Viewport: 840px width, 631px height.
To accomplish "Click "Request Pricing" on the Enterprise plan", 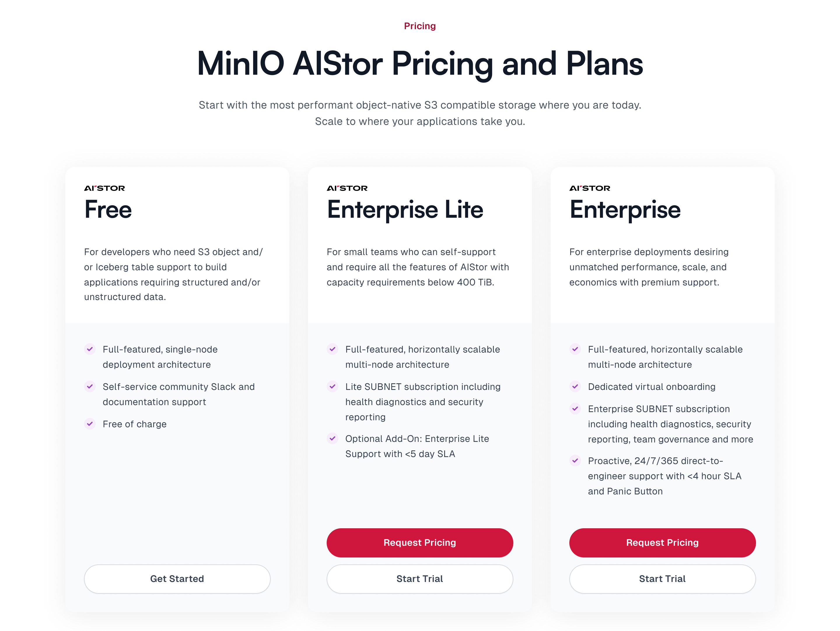I will click(662, 543).
